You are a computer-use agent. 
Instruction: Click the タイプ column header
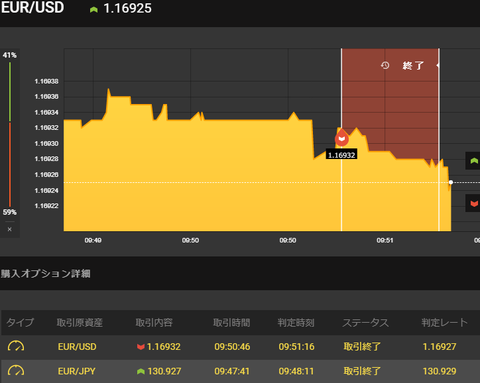click(x=20, y=322)
